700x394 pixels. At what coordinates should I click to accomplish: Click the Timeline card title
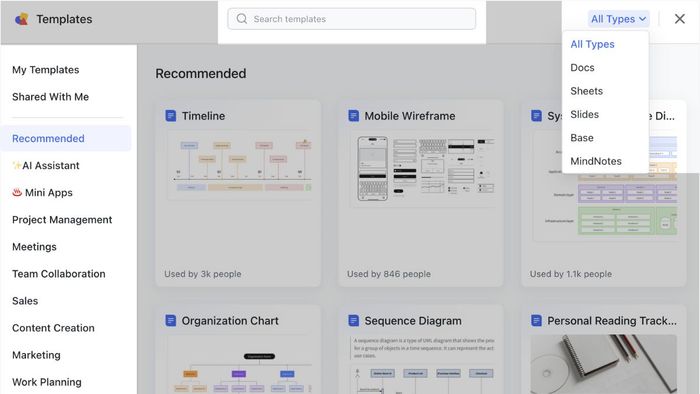(x=203, y=116)
